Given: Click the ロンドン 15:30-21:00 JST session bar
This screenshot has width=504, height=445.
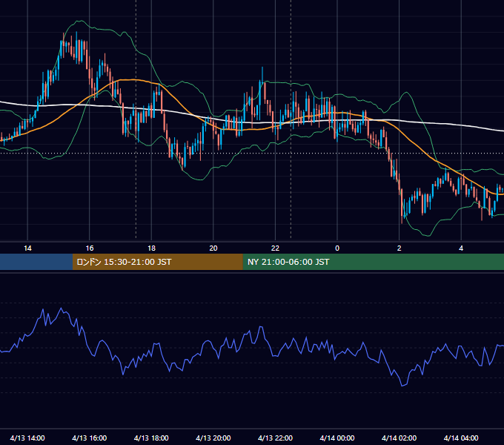Looking at the screenshot, I should tap(157, 262).
